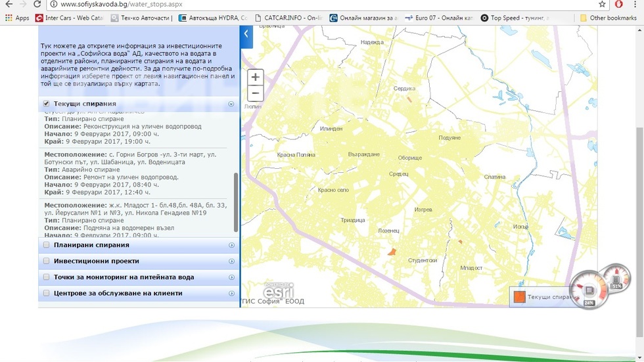644x362 pixels.
Task: Expand the Точки за мониторинг section arrow
Action: [231, 277]
